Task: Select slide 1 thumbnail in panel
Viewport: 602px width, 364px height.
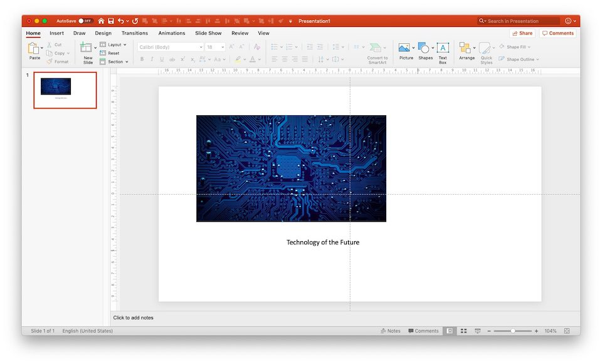Action: [x=65, y=90]
